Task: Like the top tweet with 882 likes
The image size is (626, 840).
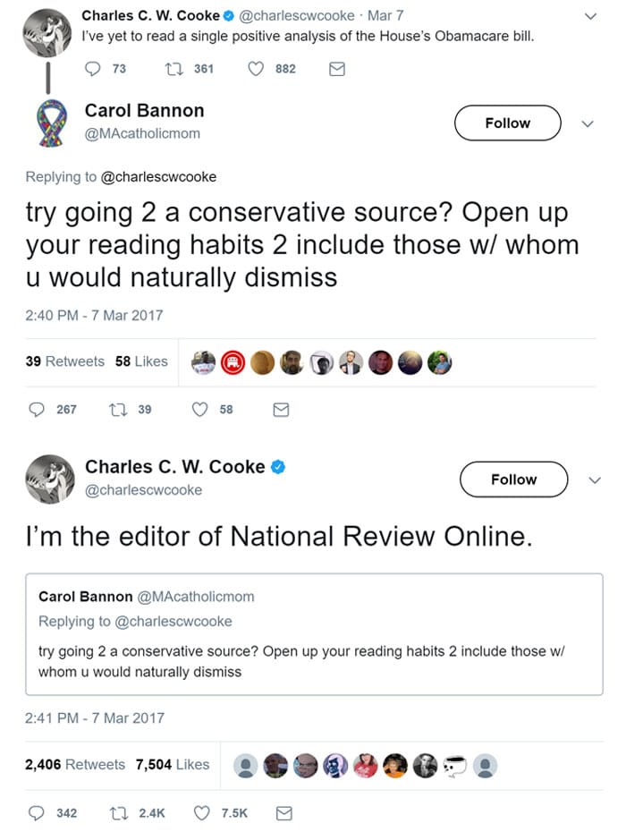Action: 256,69
